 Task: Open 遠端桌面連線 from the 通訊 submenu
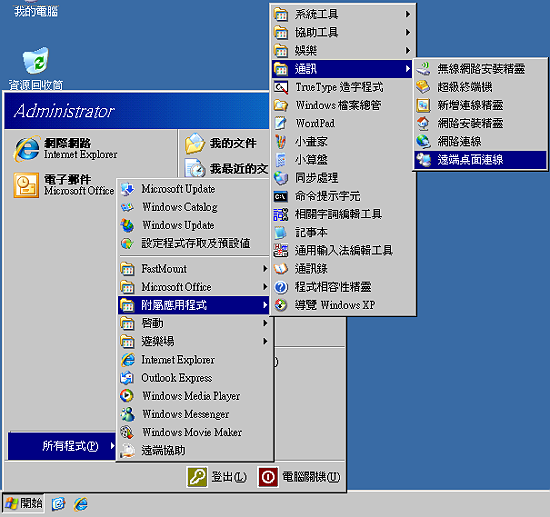pos(480,160)
